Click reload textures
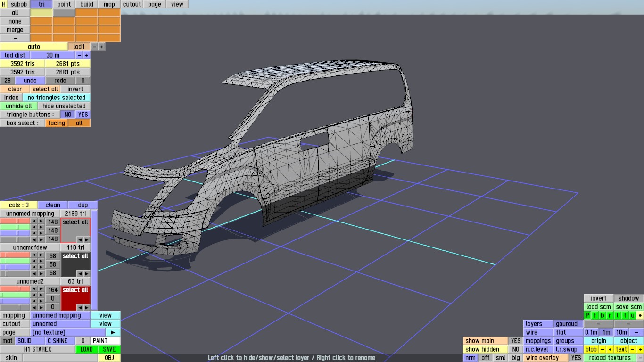Screen dimensions: 644x362 tap(610, 358)
